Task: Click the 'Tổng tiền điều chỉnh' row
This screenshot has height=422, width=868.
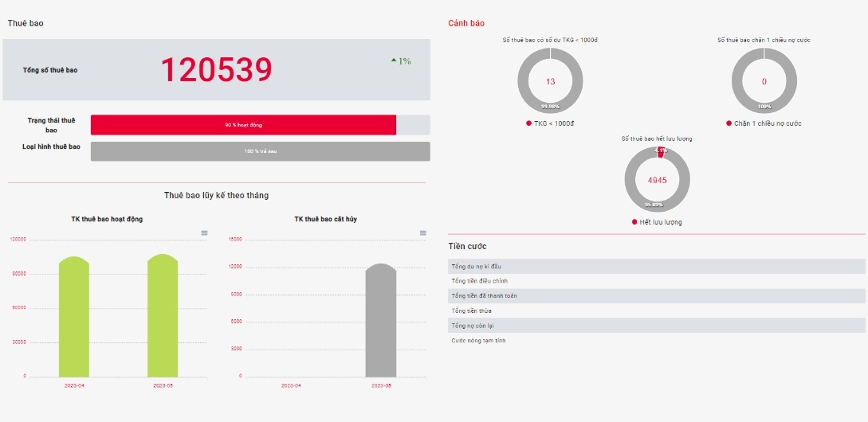Action: [x=656, y=281]
